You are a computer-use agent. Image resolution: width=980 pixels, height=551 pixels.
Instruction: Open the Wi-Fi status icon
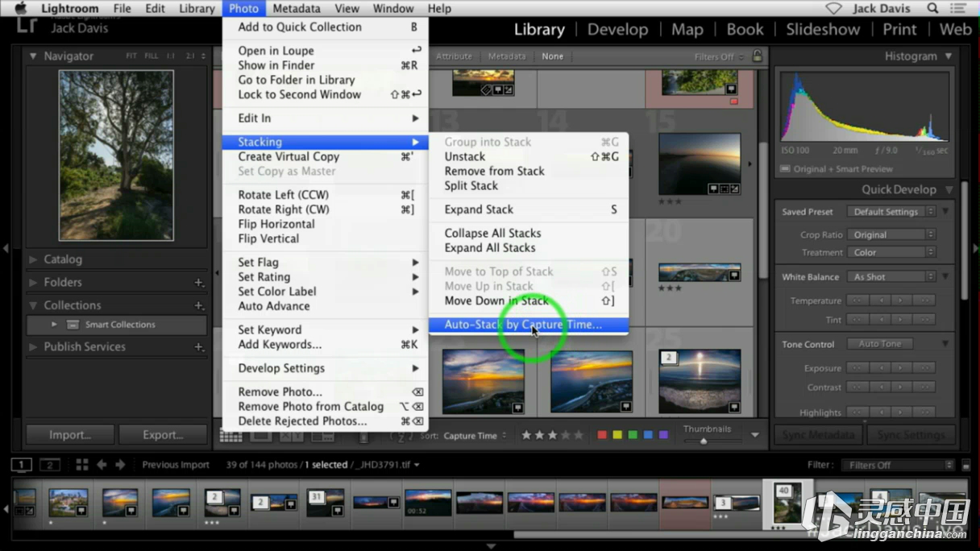coord(833,8)
